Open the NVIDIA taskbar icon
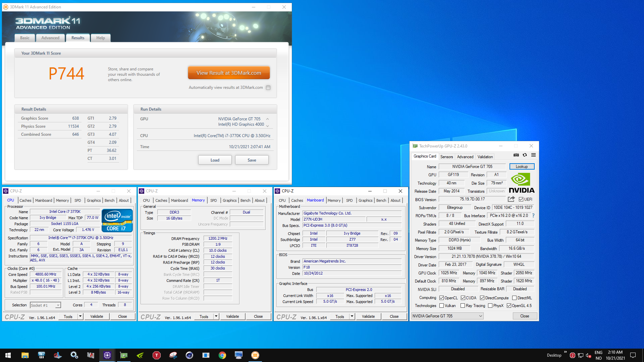 tap(140, 355)
